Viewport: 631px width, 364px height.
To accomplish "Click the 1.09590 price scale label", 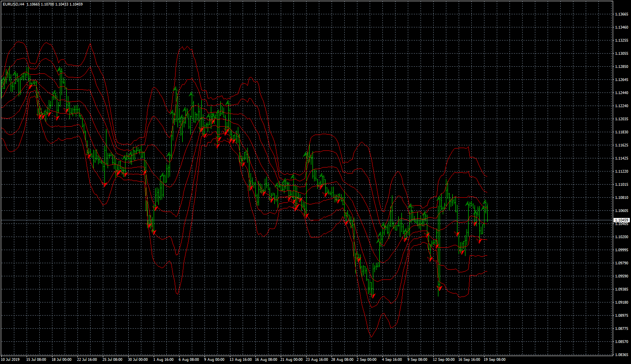I will 621,276.
